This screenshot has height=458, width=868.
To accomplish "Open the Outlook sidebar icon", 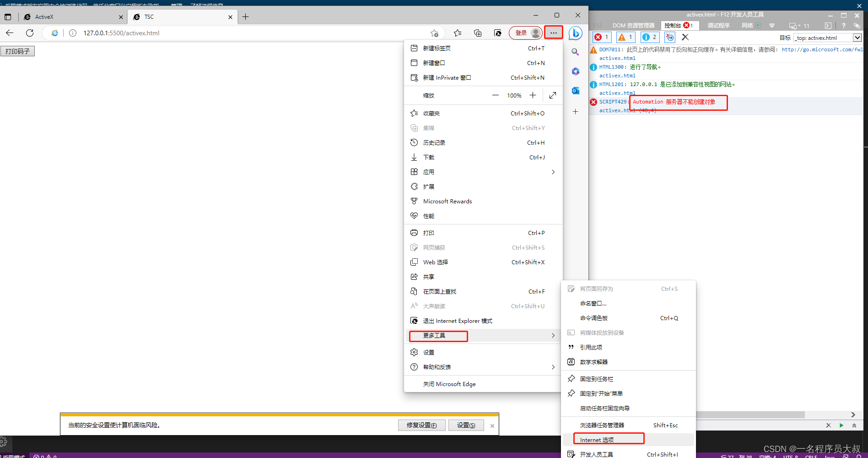I will point(575,91).
